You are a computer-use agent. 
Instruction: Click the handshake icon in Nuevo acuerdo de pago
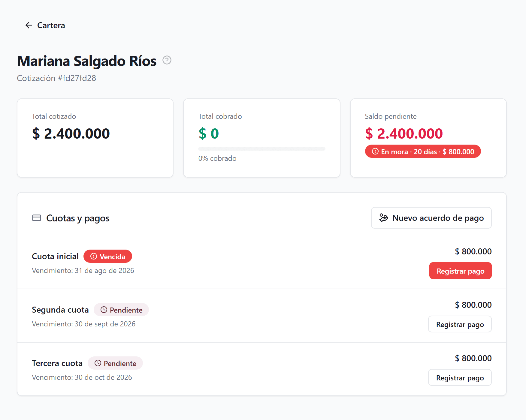[384, 218]
